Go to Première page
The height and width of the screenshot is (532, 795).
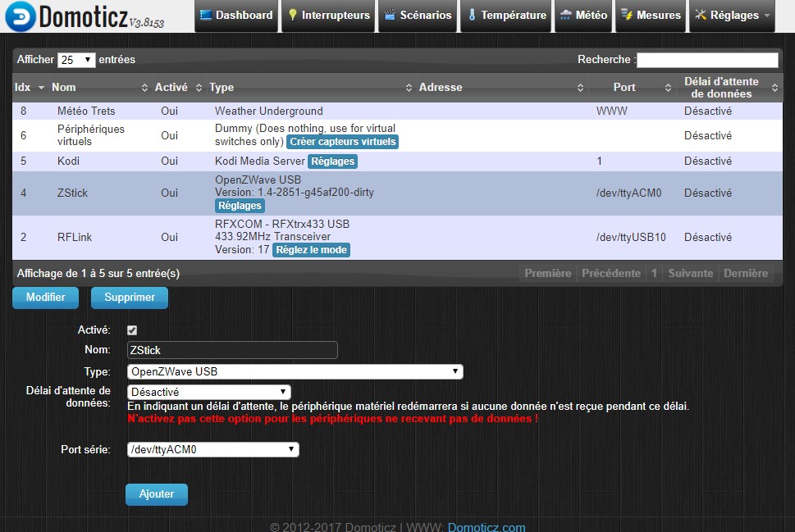click(547, 274)
